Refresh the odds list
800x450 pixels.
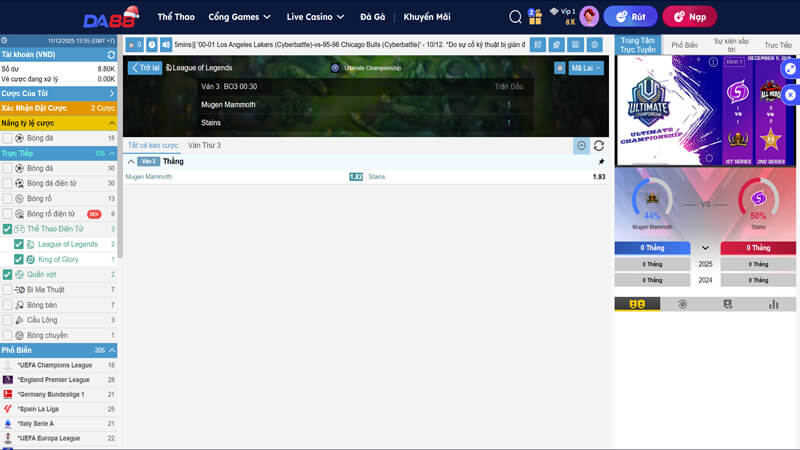[x=599, y=146]
